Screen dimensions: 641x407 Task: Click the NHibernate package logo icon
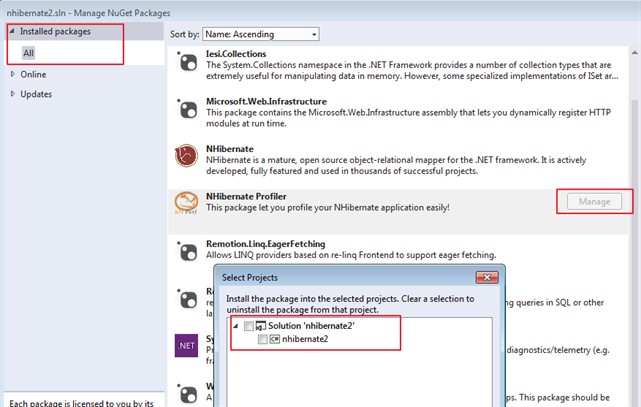(x=186, y=155)
